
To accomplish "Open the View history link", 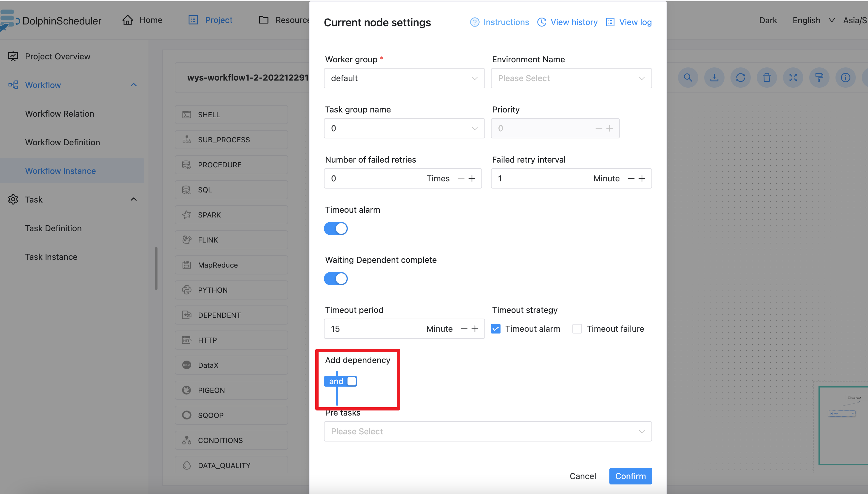I will [574, 22].
